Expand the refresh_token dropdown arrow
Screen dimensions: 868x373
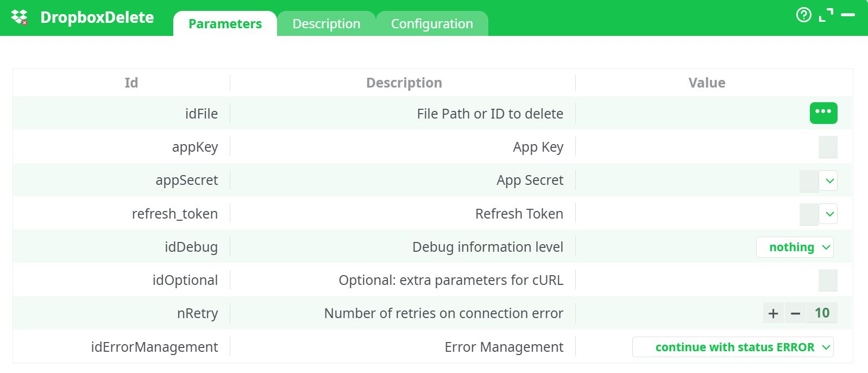point(829,214)
